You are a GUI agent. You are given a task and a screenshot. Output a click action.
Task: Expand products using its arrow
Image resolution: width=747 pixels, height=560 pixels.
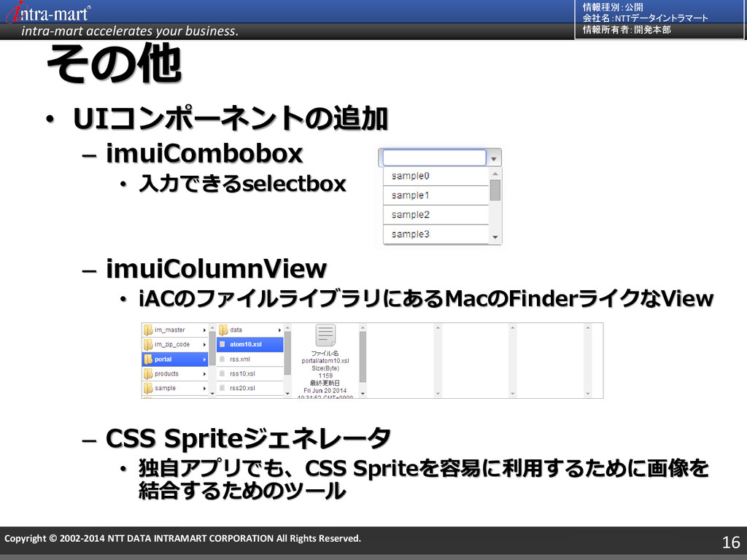(204, 374)
